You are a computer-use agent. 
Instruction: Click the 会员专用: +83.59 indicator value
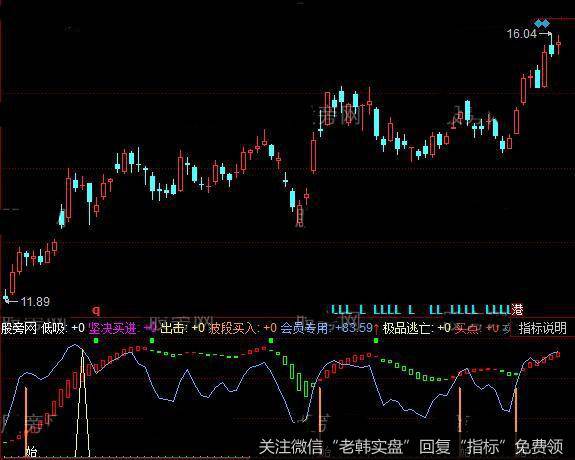point(326,328)
